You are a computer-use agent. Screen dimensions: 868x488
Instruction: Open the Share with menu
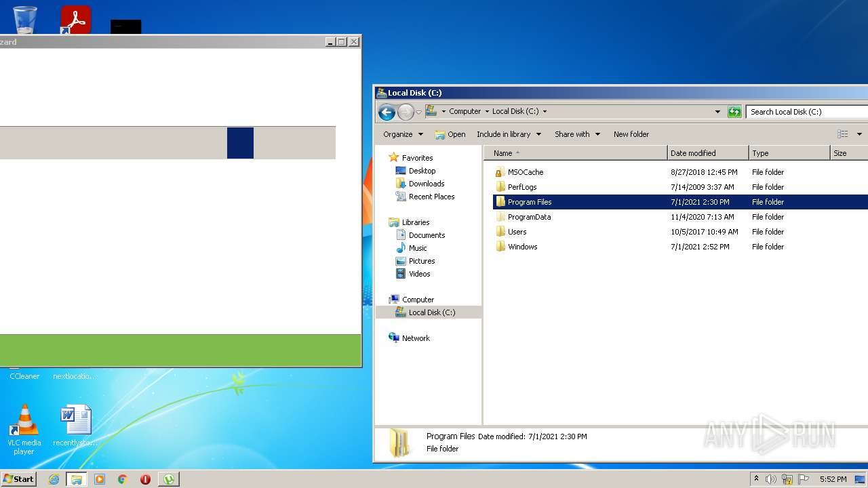coord(578,134)
